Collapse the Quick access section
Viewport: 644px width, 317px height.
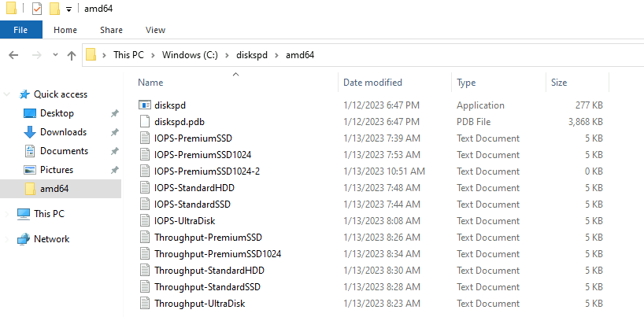point(7,94)
